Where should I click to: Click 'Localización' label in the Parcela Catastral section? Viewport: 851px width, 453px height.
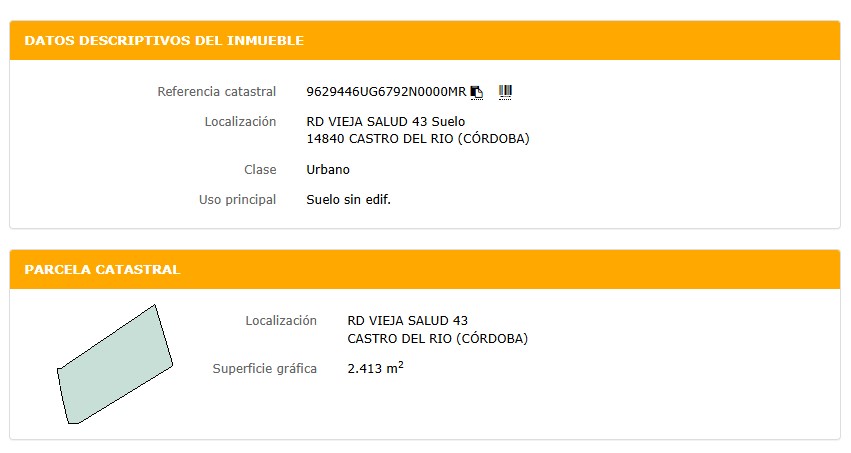(281, 321)
